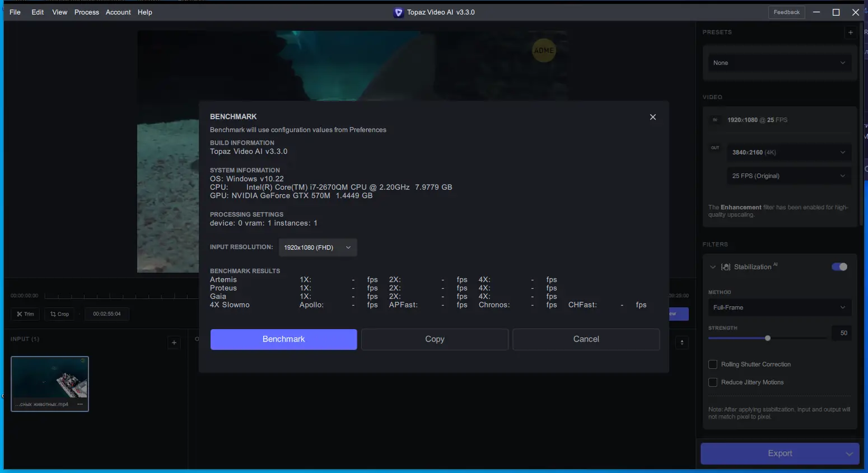This screenshot has width=868, height=473.
Task: Open the three-dot menu on the video thumbnail
Action: pyautogui.click(x=80, y=404)
